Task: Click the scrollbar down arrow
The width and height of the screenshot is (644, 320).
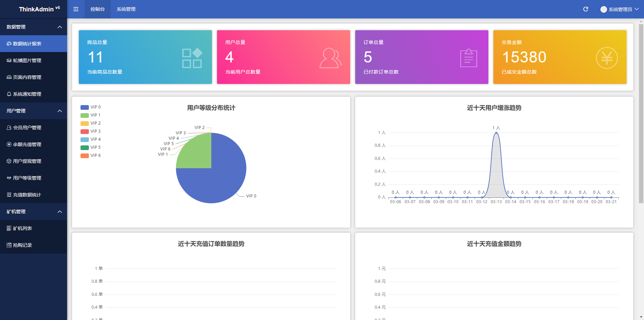Action: tap(641, 317)
